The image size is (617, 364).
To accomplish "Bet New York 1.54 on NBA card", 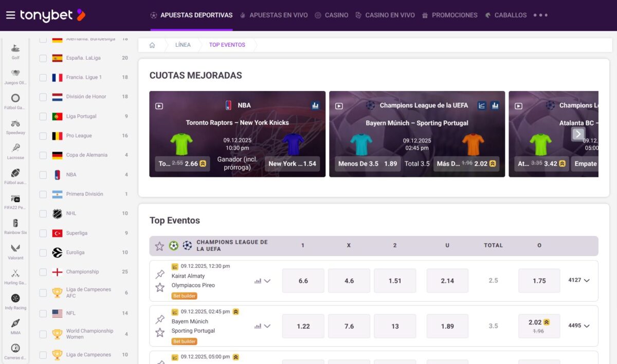I will 292,164.
